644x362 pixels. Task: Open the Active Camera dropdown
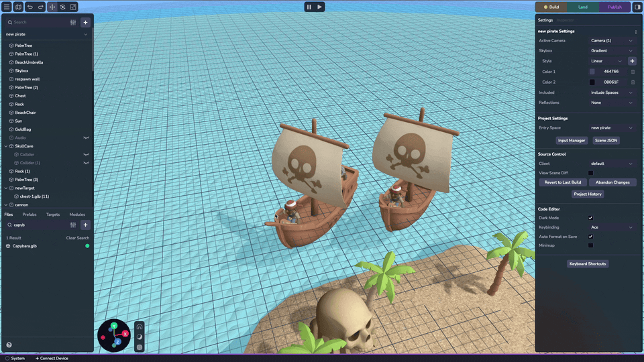tap(611, 41)
